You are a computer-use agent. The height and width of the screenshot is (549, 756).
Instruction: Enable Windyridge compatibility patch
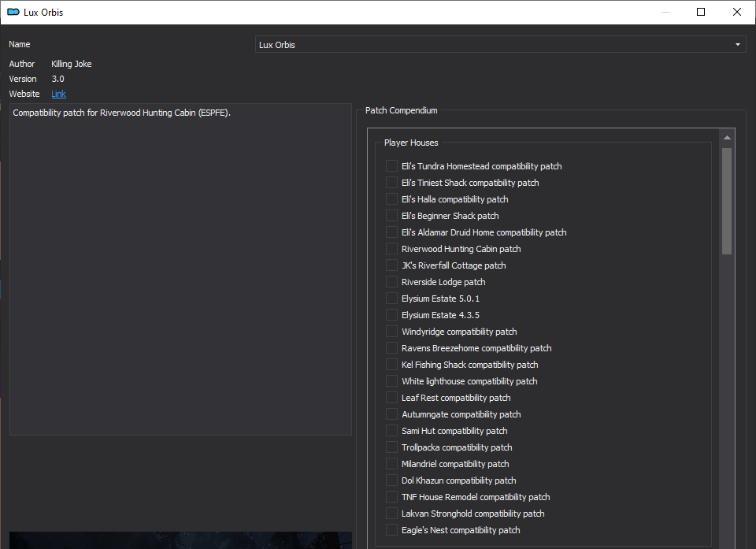click(x=391, y=332)
